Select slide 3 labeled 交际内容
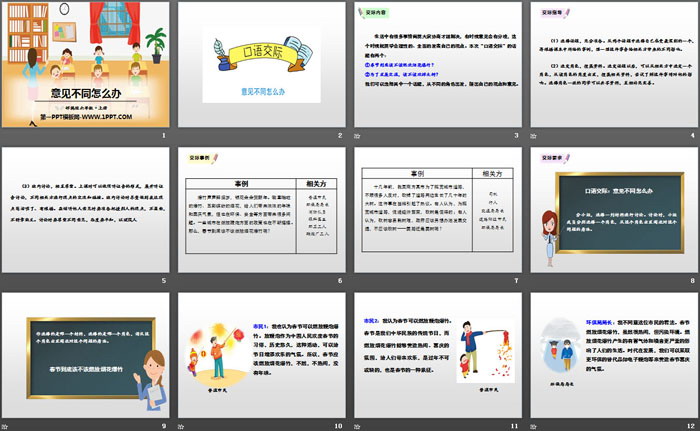 click(x=438, y=65)
